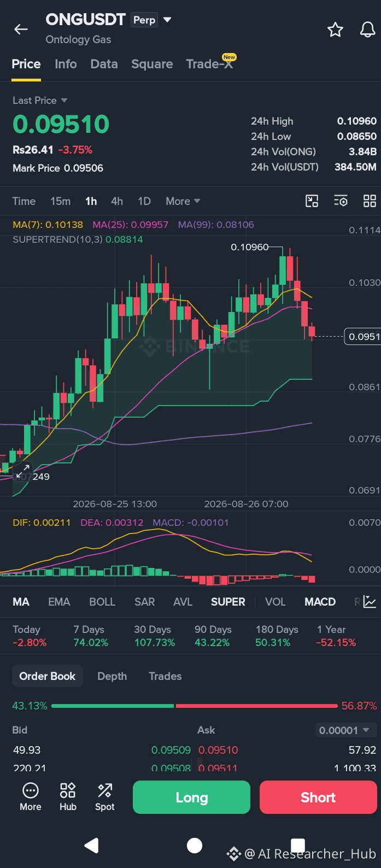
Task: Open the Order Book tab
Action: click(x=48, y=676)
